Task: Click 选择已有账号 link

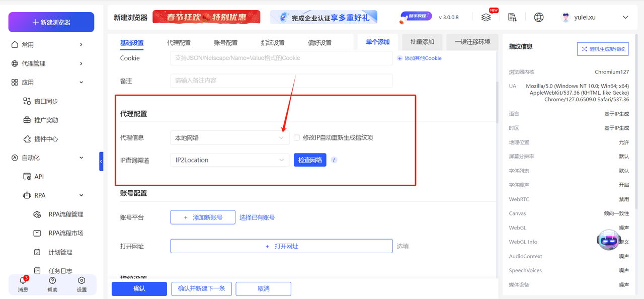Action: point(258,217)
